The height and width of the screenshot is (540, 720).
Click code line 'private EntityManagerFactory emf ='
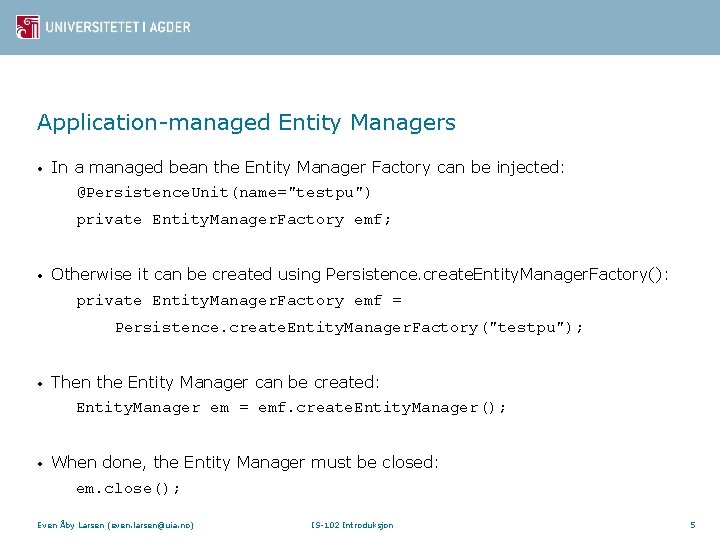(239, 301)
